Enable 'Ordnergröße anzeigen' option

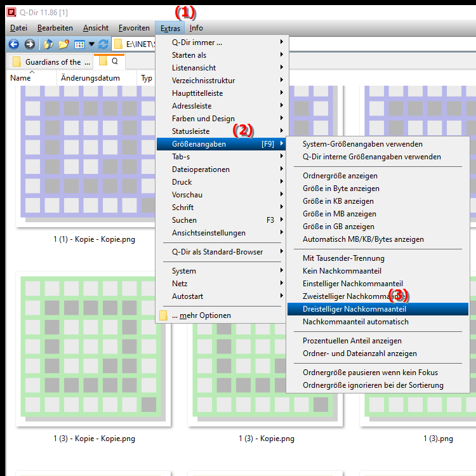[x=340, y=176]
